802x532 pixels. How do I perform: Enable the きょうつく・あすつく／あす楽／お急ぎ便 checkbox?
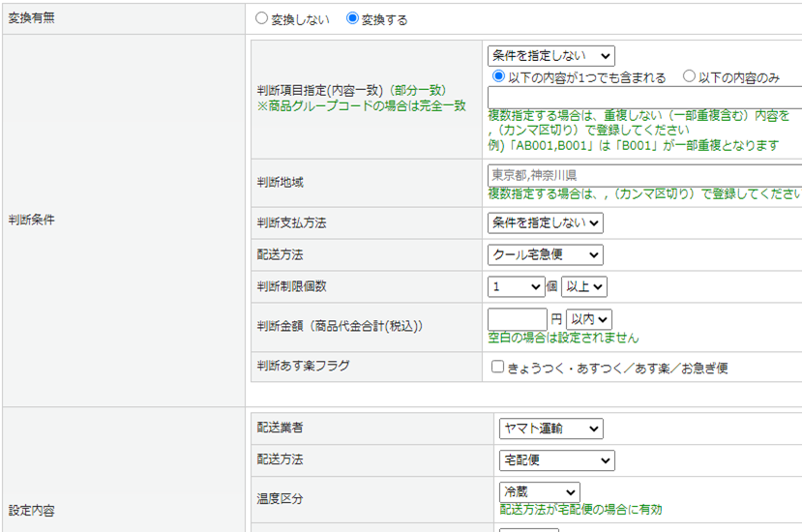point(497,368)
